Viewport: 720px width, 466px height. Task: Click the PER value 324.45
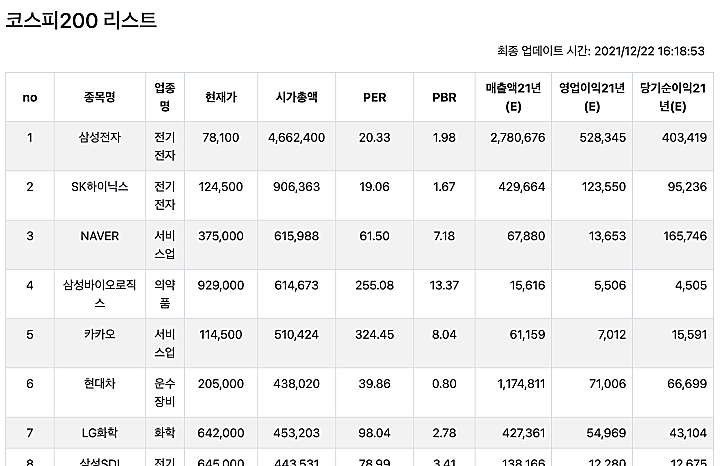[375, 334]
